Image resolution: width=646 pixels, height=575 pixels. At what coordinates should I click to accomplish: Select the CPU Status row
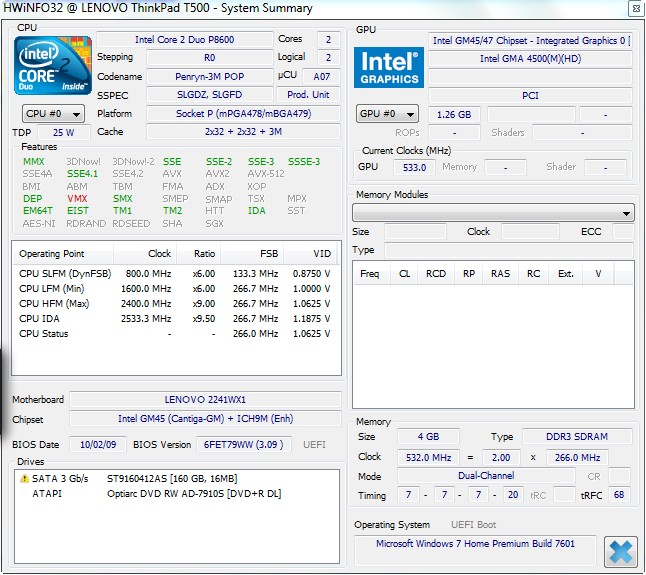(175, 334)
